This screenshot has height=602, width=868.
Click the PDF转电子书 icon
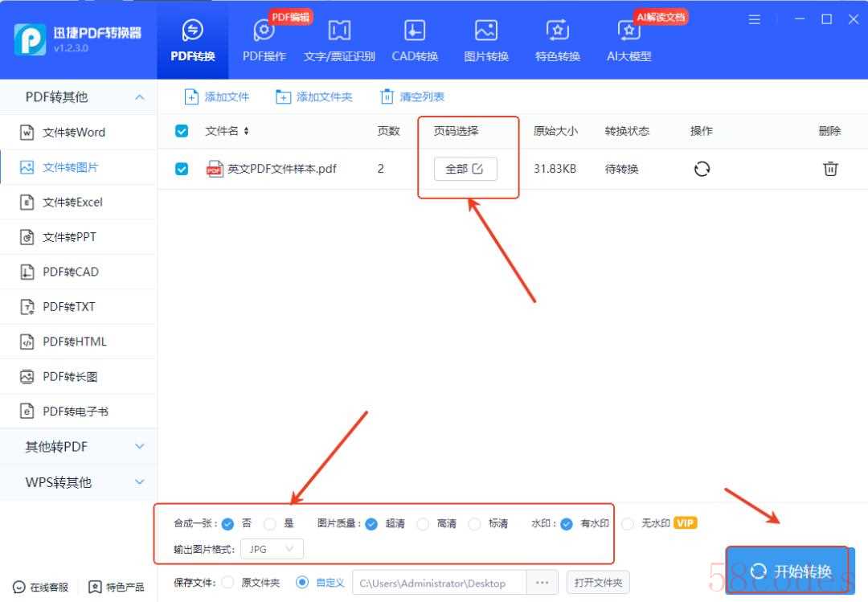pyautogui.click(x=27, y=412)
